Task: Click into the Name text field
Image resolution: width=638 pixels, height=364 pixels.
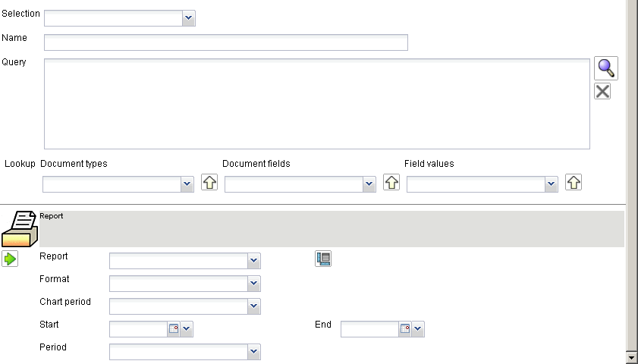Action: [x=226, y=42]
